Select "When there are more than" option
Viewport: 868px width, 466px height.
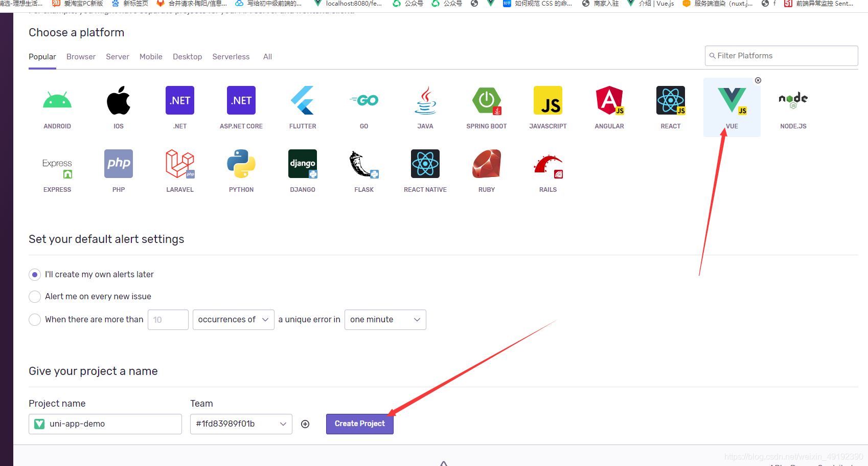[35, 320]
